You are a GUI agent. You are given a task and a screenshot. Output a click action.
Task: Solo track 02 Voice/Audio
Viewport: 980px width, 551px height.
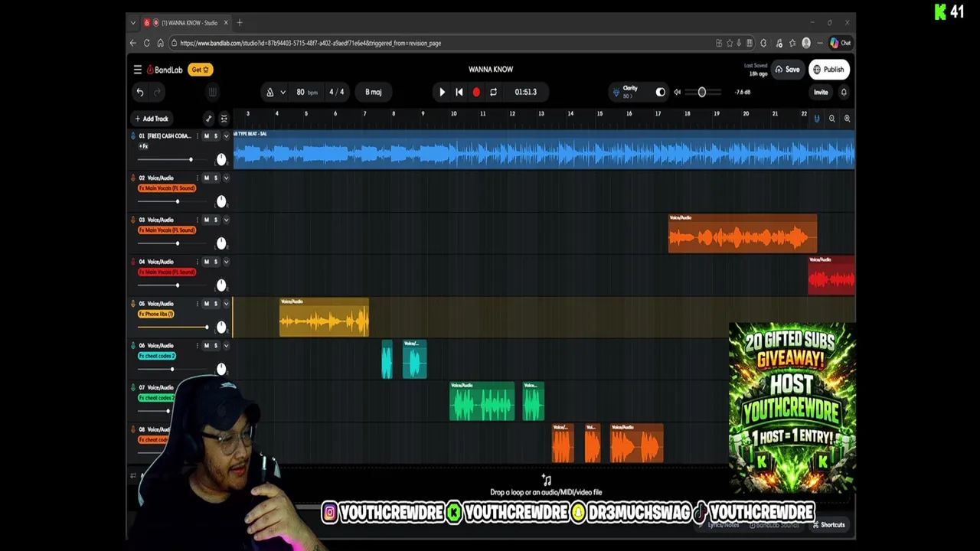[215, 178]
